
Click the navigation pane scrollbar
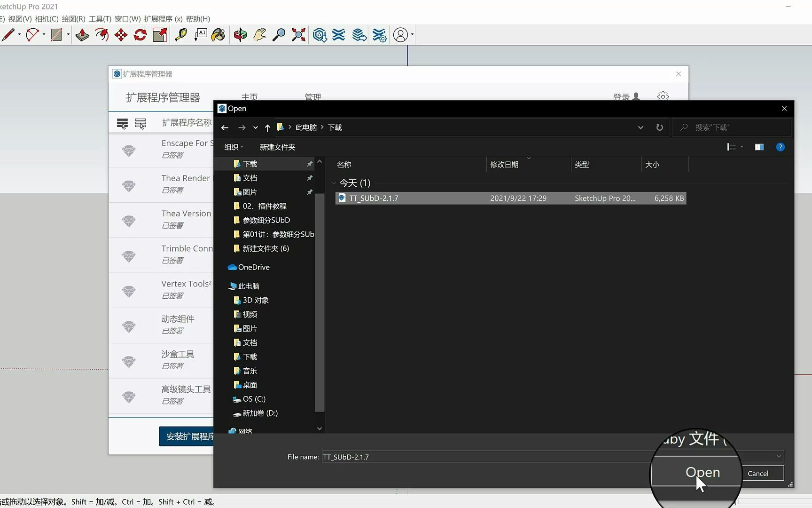pyautogui.click(x=320, y=302)
